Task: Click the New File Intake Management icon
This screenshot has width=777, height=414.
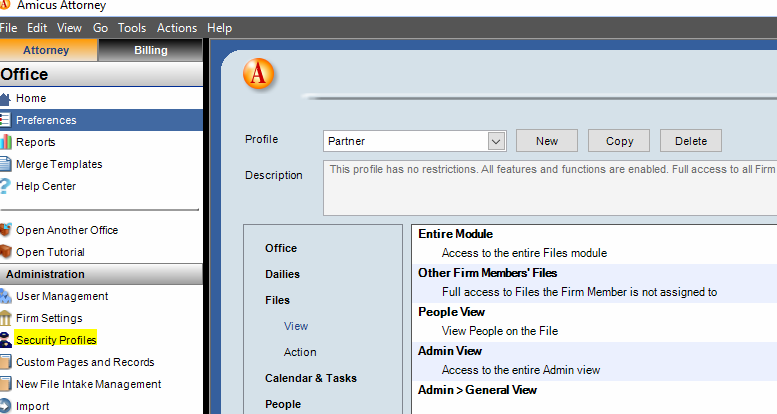Action: [x=5, y=384]
